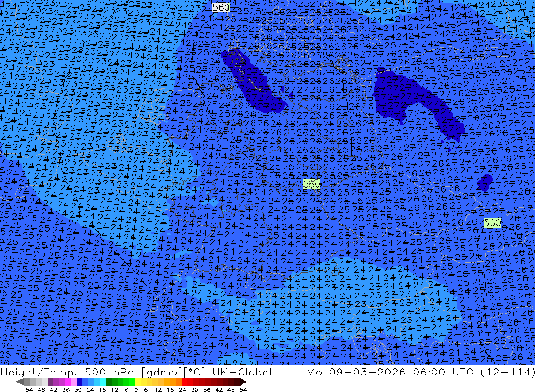Click the '24' value on the legend scale
Screen dimensions: 535x392
[x=182, y=390]
